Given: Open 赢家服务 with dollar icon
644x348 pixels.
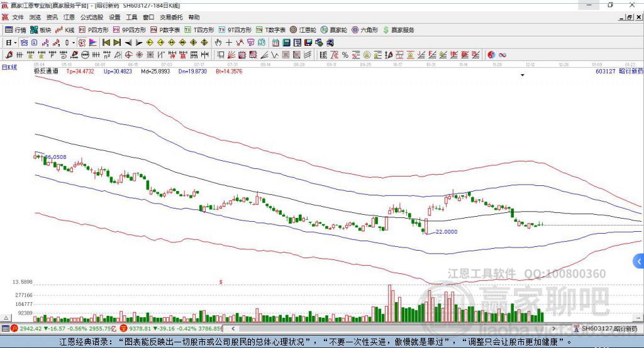Looking at the screenshot, I should click(x=399, y=30).
